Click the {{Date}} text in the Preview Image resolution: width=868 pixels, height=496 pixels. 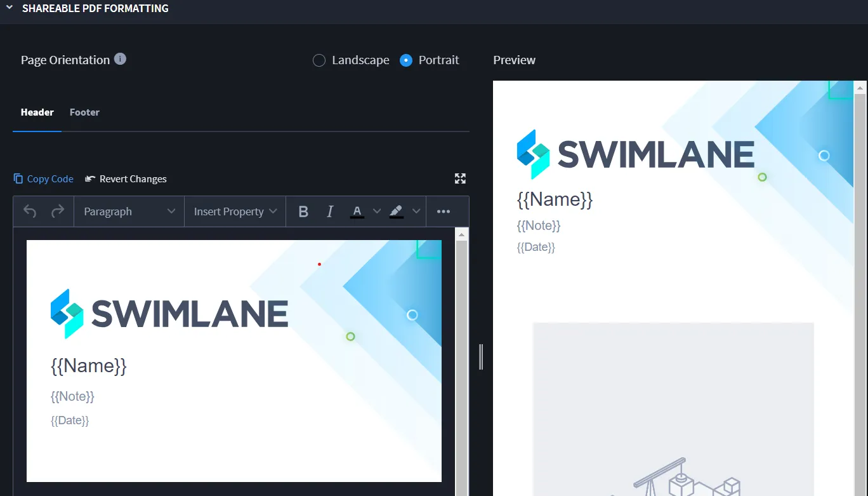coord(536,247)
